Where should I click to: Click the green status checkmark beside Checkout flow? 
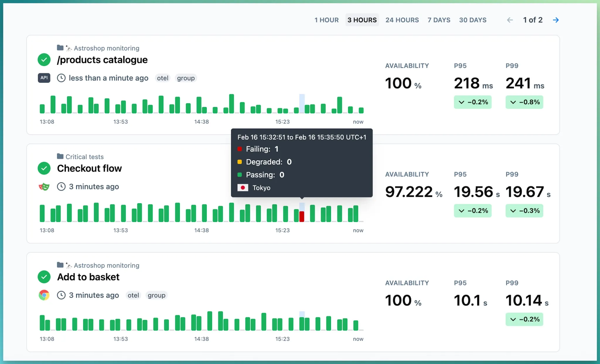point(44,168)
